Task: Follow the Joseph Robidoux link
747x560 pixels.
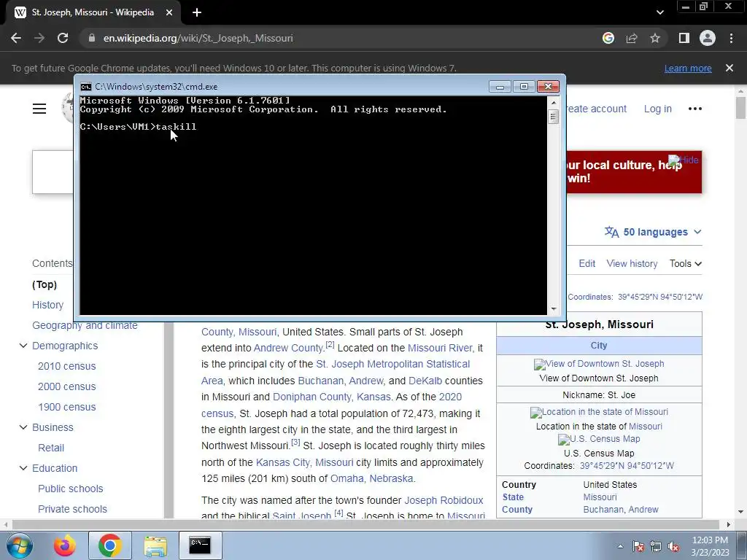Action: coord(444,500)
